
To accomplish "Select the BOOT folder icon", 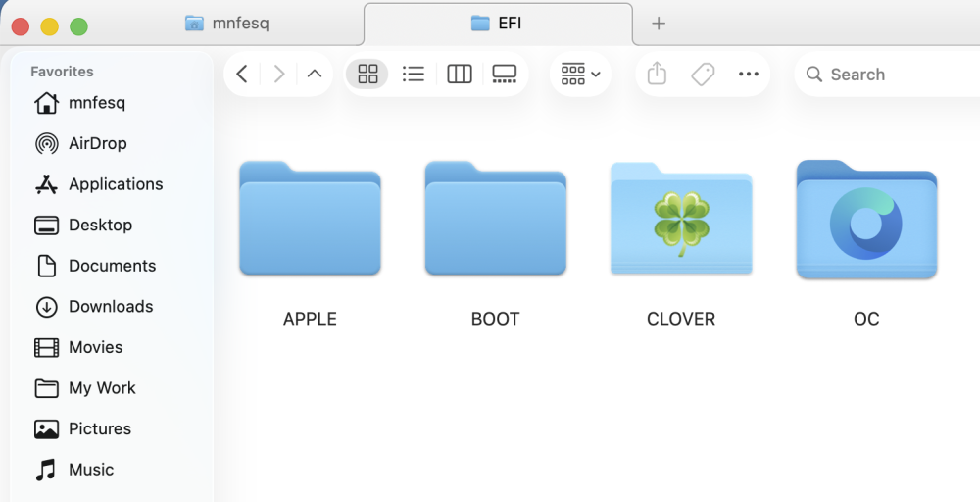I will click(496, 219).
